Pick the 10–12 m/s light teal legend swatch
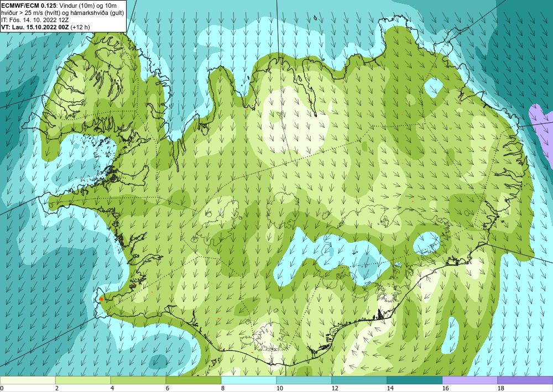Image resolution: width=553 pixels, height=392 pixels. coord(304,380)
